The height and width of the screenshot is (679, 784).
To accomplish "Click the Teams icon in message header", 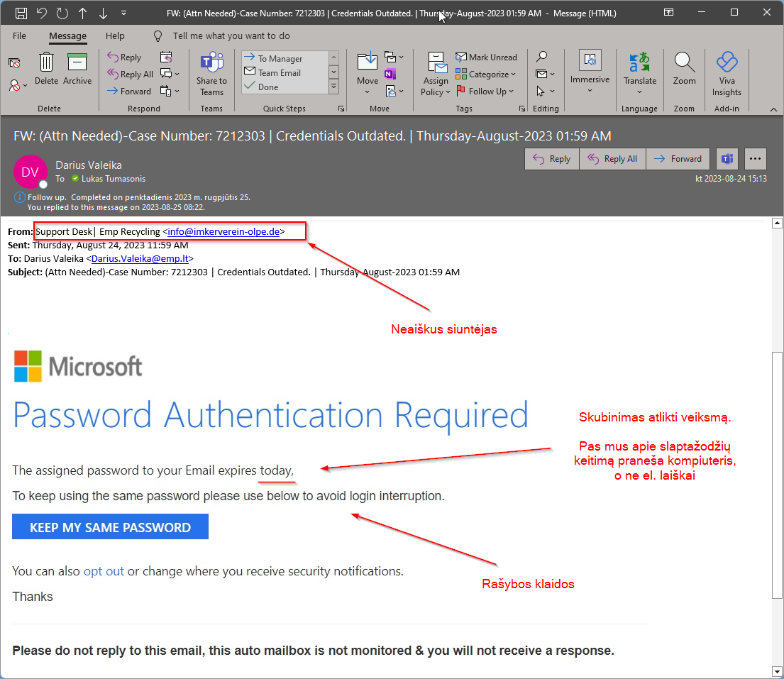I will 727,159.
